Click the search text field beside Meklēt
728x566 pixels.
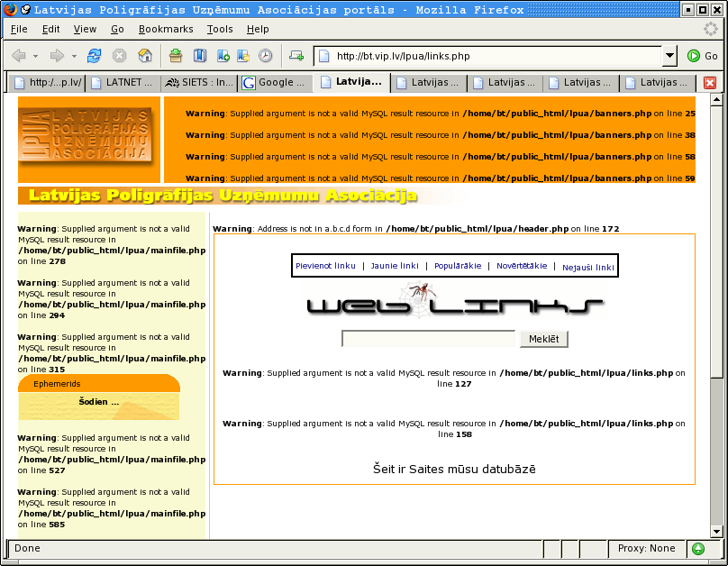(428, 339)
